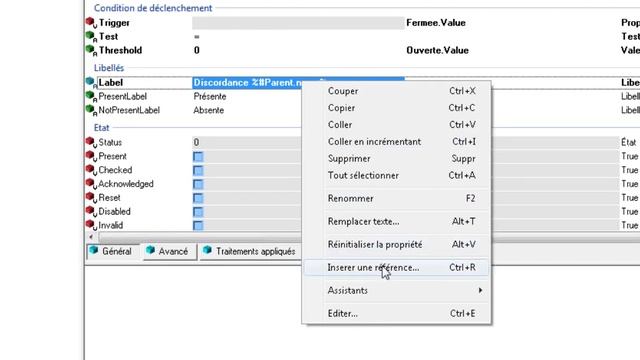The image size is (640, 360).
Task: Click the green cube icon beside Test
Action: point(90,36)
